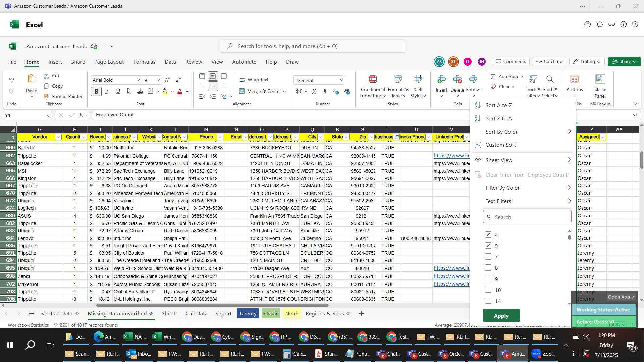The width and height of the screenshot is (644, 362).
Task: Open the Insert ribbon tab
Action: click(x=55, y=62)
